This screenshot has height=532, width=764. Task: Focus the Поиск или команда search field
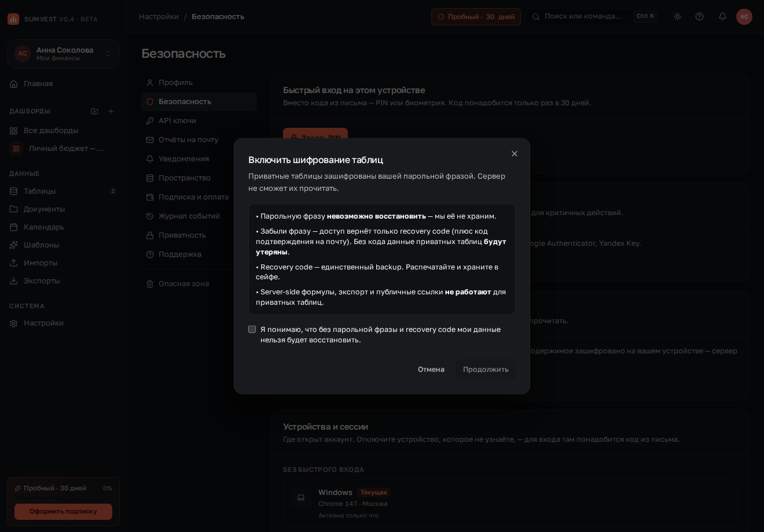(594, 16)
